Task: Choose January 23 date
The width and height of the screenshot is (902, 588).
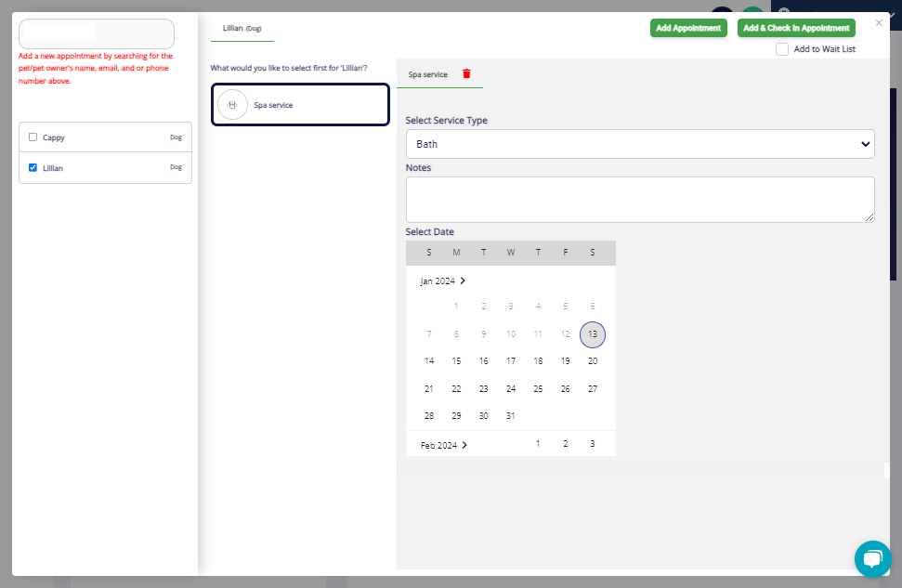Action: pyautogui.click(x=484, y=389)
